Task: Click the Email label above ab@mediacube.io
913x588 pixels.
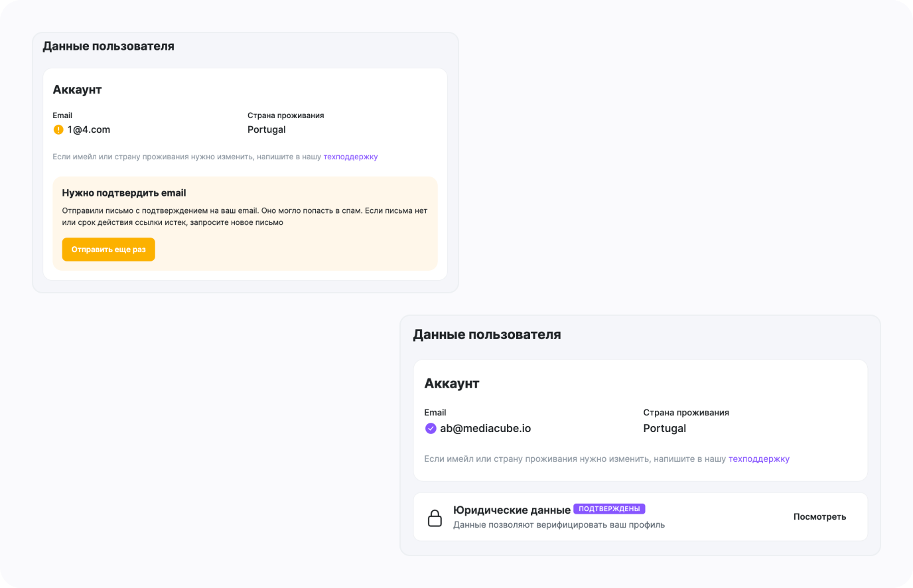Action: [435, 413]
